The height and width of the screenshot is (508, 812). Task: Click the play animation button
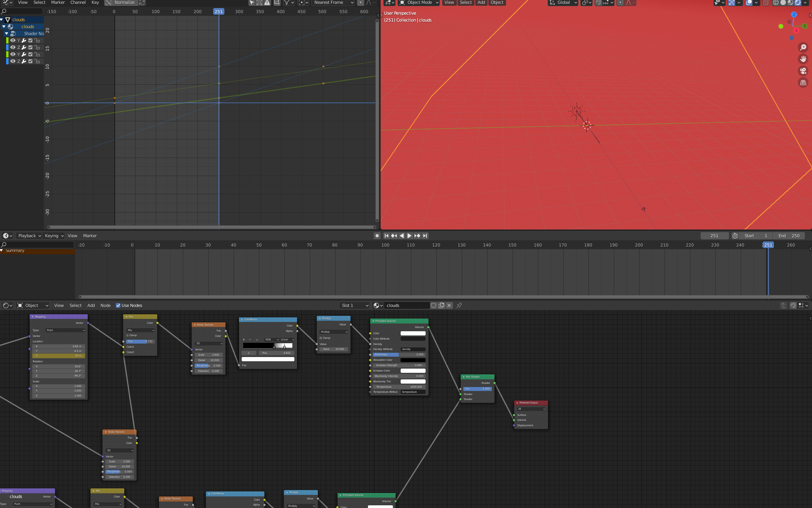(409, 236)
